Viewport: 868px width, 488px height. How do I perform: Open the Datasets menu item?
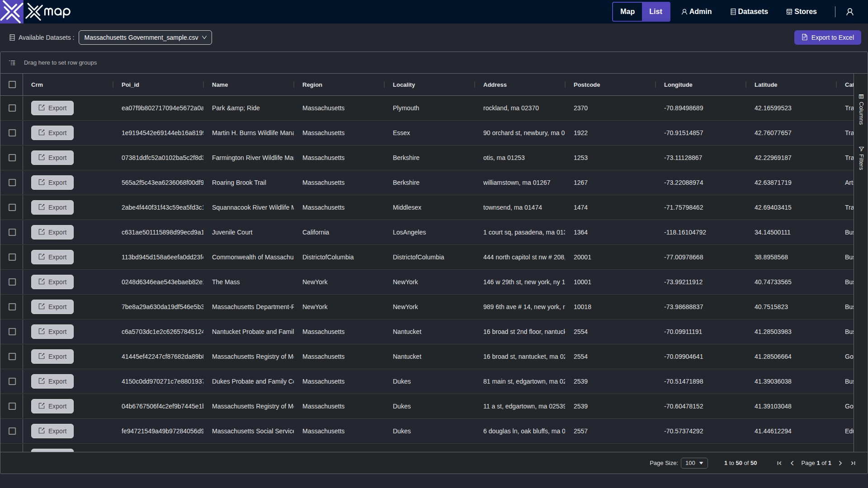tap(749, 12)
